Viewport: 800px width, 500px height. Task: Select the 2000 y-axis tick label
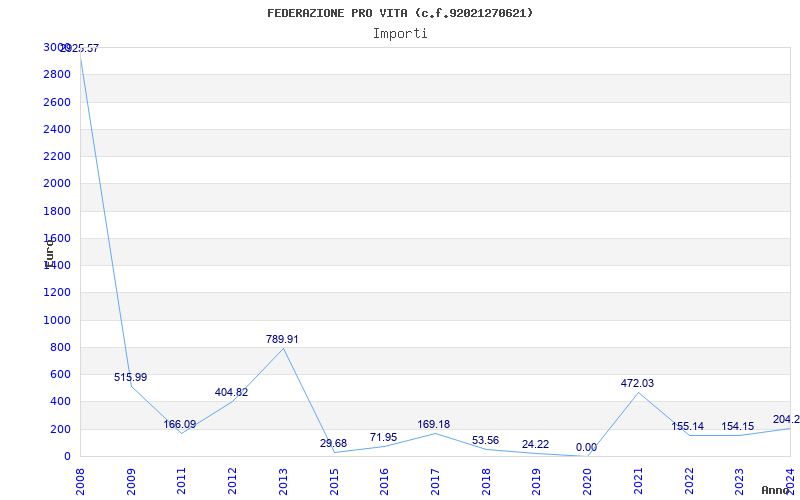pyautogui.click(x=57, y=184)
